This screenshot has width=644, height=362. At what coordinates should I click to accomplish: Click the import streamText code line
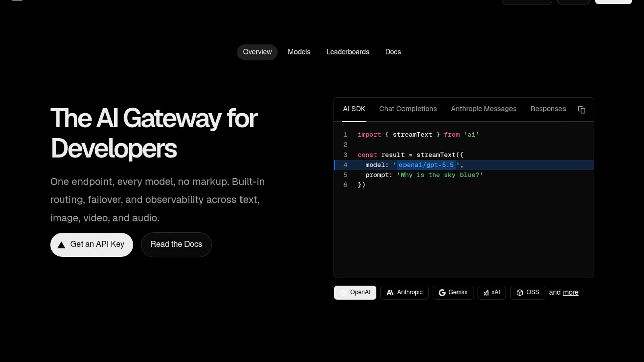(418, 135)
